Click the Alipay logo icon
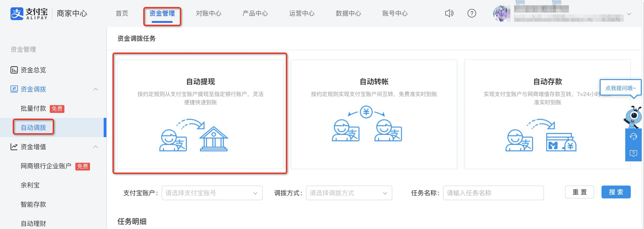This screenshot has width=644, height=229. point(17,13)
